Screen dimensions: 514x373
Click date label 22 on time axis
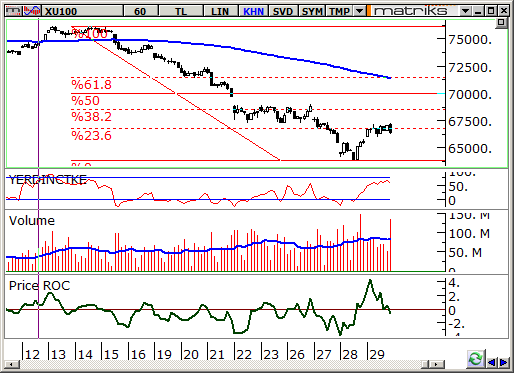[244, 354]
